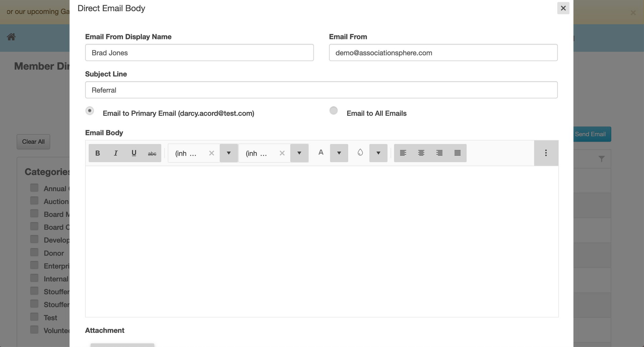Open the font color dropdown arrow
The width and height of the screenshot is (644, 347).
(339, 153)
